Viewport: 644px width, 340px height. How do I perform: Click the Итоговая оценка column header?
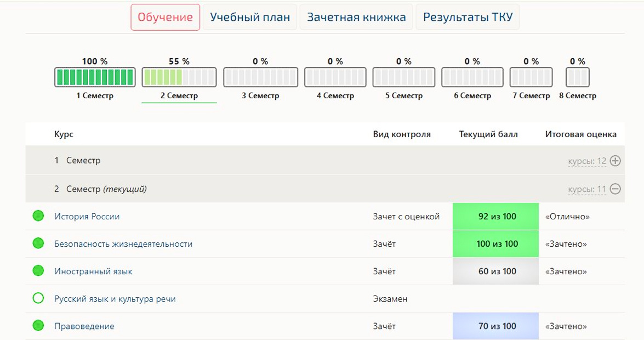pos(581,134)
